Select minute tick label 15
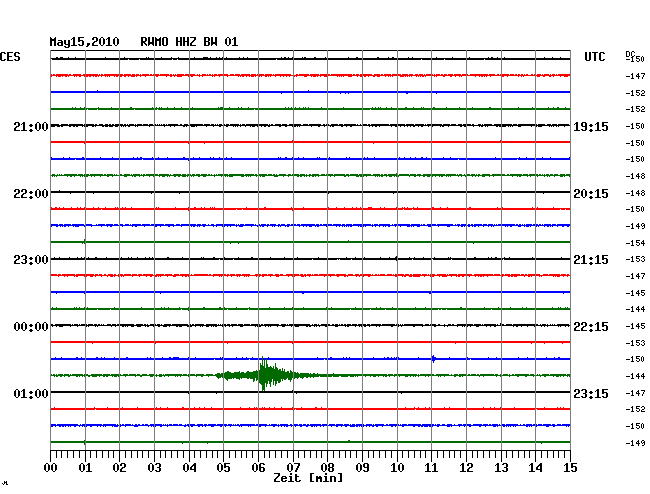650x494 pixels. point(570,467)
